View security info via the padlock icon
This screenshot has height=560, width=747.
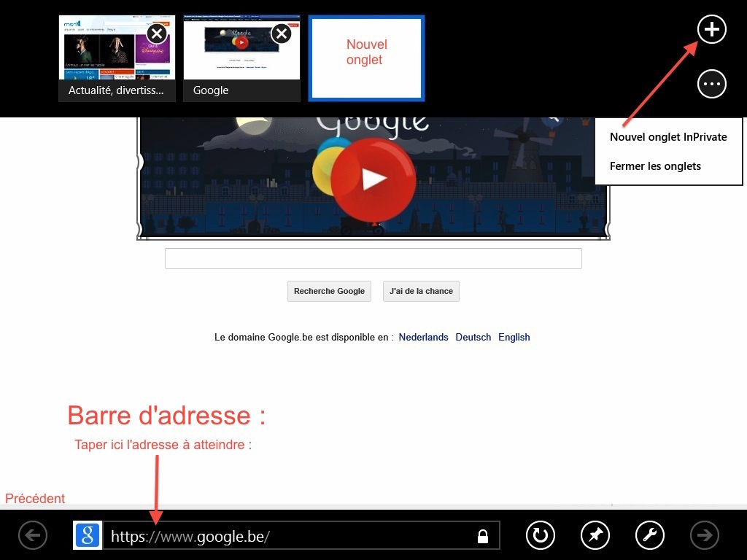[x=483, y=536]
